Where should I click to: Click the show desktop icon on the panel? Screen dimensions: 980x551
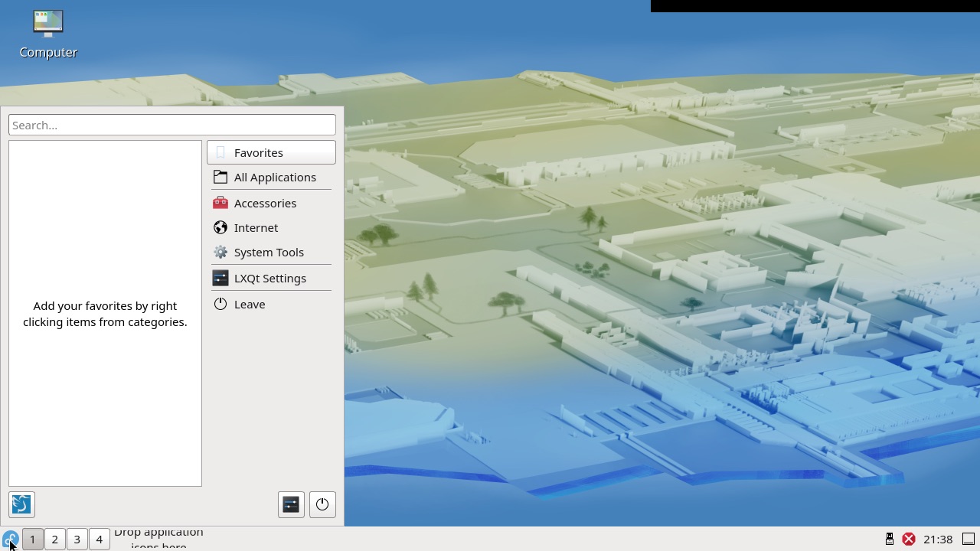[x=969, y=540]
